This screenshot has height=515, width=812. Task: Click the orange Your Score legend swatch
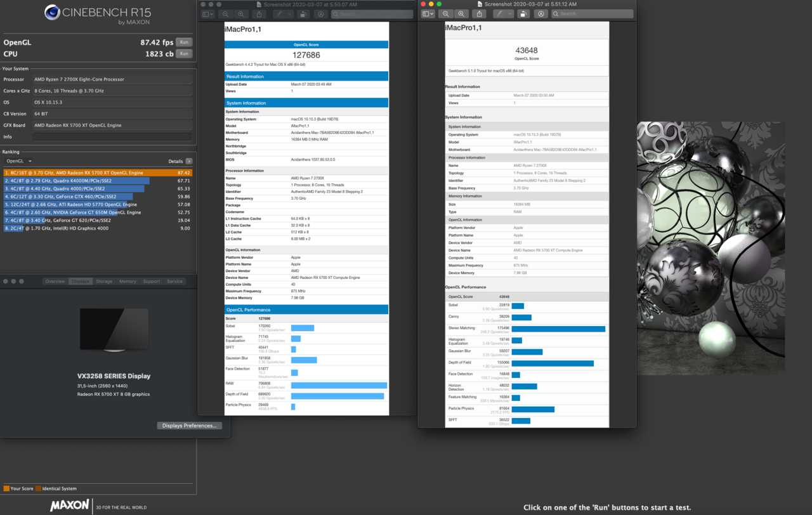click(6, 488)
